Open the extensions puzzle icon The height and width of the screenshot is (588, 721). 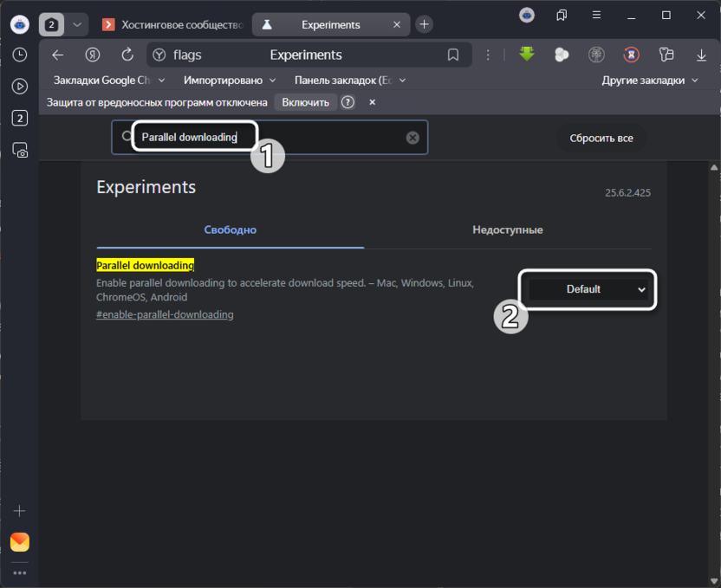(x=666, y=55)
